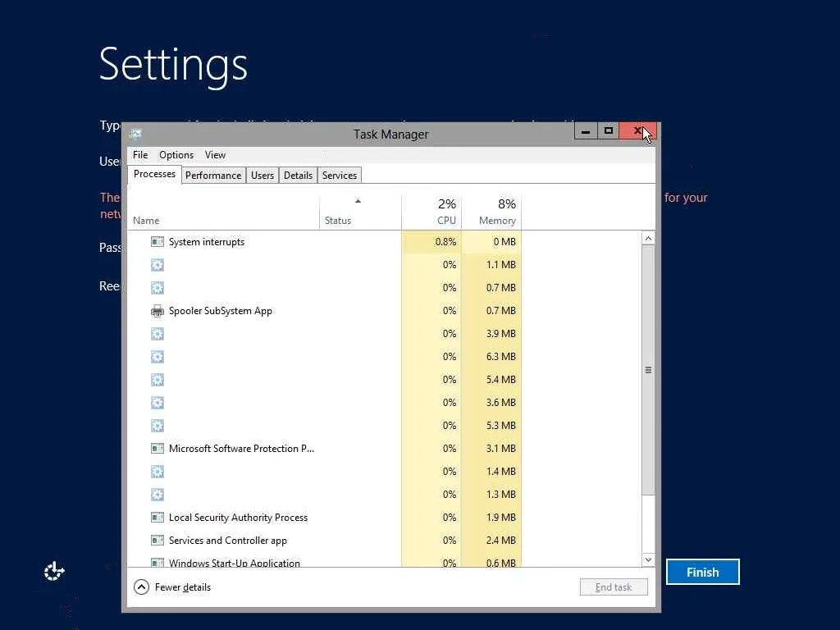Click the scrollbar down arrow
840x630 pixels.
tap(648, 559)
